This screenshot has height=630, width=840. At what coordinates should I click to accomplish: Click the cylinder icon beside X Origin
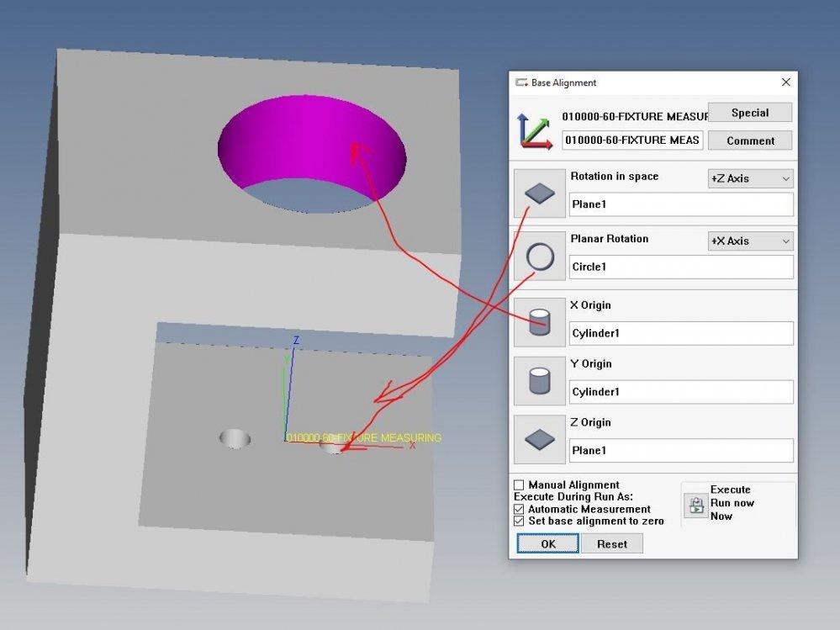539,322
